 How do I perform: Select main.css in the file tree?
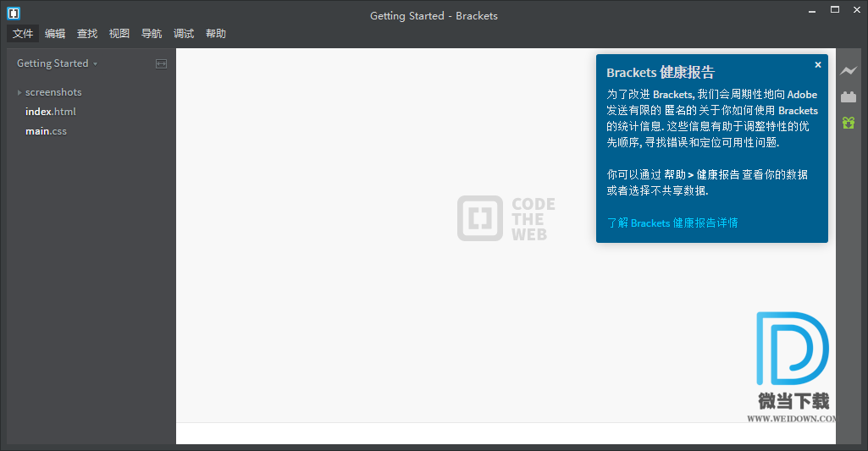point(46,131)
